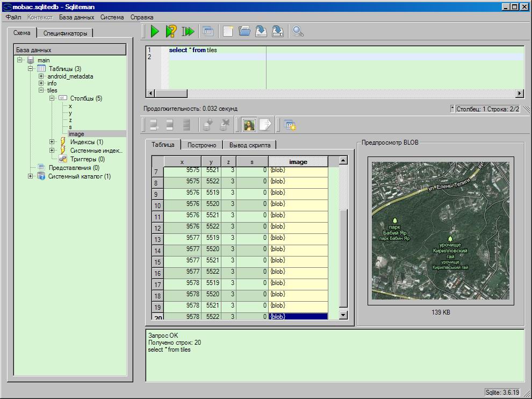Image resolution: width=532 pixels, height=399 pixels.
Task: Click the magnifier search icon in the toolbar
Action: pos(298,32)
